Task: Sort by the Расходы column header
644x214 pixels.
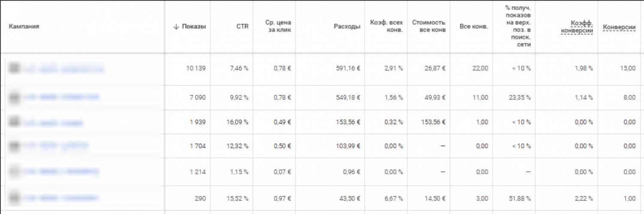Action: (x=347, y=27)
